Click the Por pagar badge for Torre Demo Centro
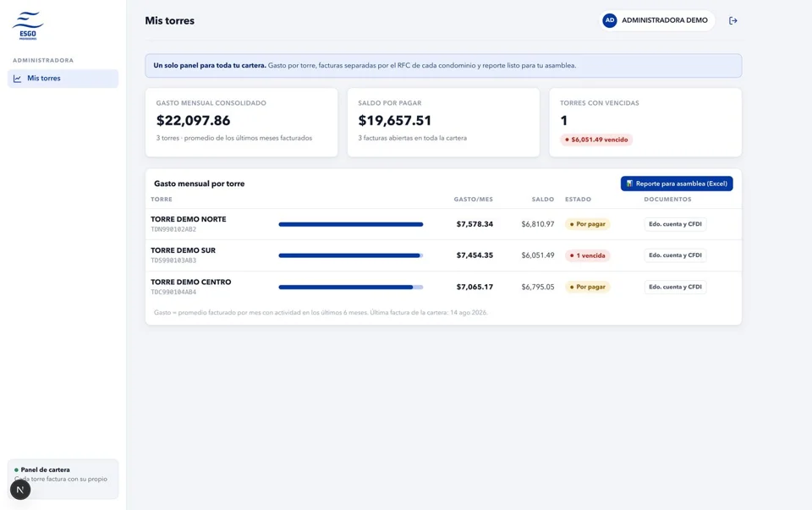The height and width of the screenshot is (510, 812). (587, 287)
